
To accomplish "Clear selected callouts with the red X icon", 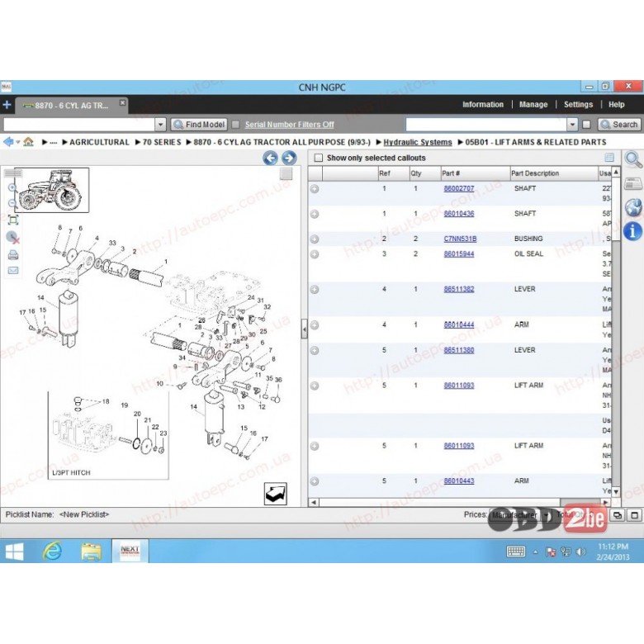I will (x=13, y=238).
